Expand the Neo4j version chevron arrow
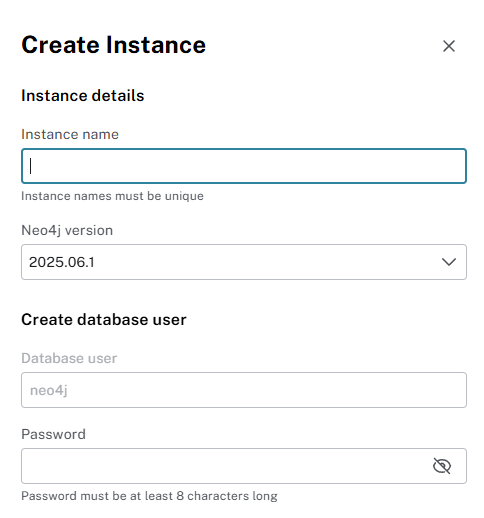484x518 pixels. click(x=449, y=262)
